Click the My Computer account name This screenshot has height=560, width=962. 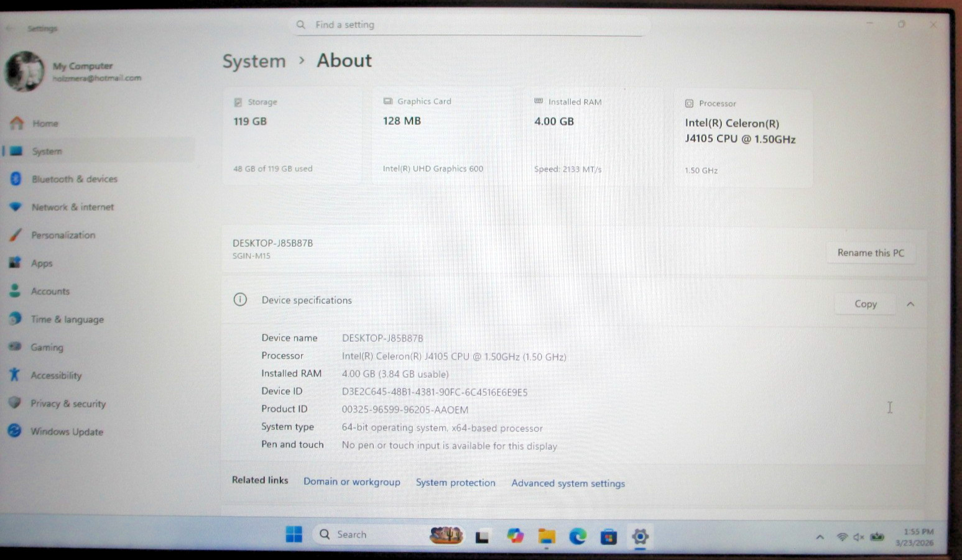click(x=83, y=66)
